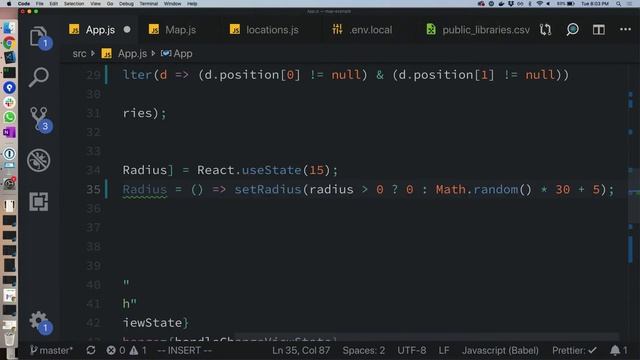Image resolution: width=640 pixels, height=360 pixels.
Task: Click the Prettier status in the status bar
Action: click(x=574, y=350)
